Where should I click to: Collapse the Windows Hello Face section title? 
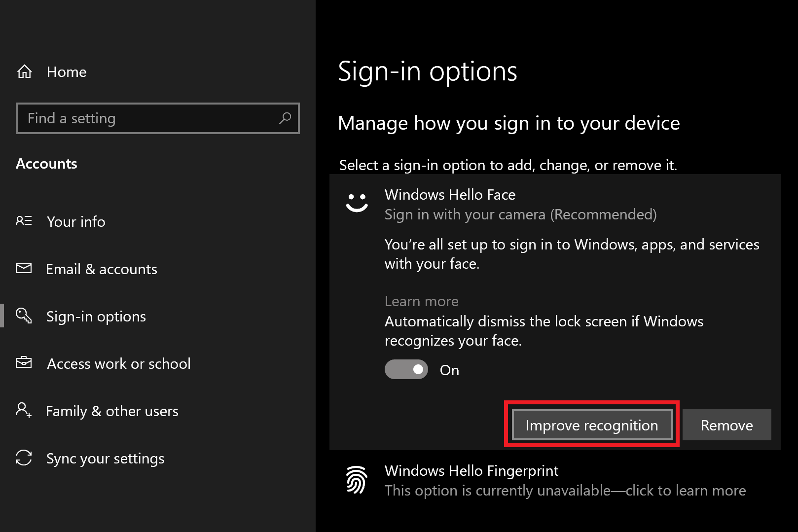[x=450, y=195]
